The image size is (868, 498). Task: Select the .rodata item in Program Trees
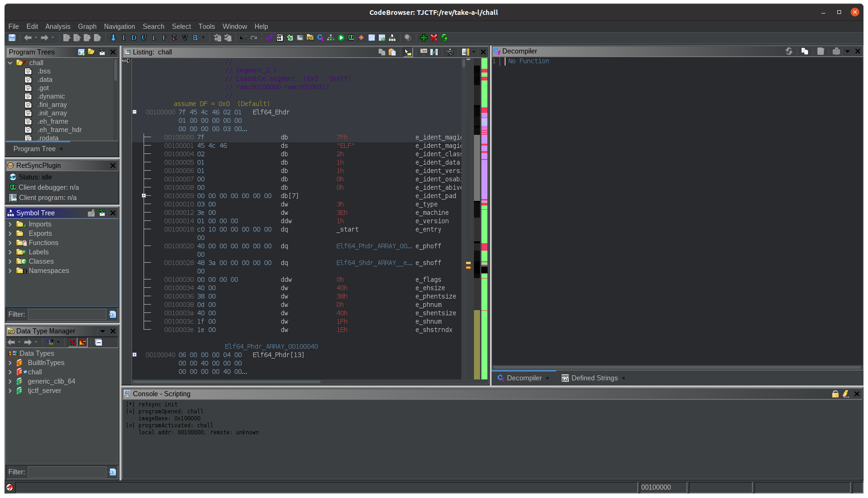pyautogui.click(x=49, y=138)
